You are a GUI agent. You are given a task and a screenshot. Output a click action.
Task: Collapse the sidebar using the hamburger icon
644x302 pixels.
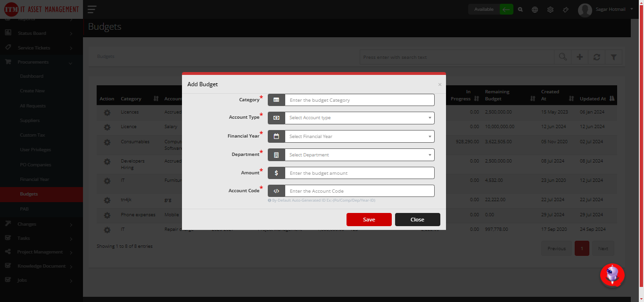(x=91, y=9)
